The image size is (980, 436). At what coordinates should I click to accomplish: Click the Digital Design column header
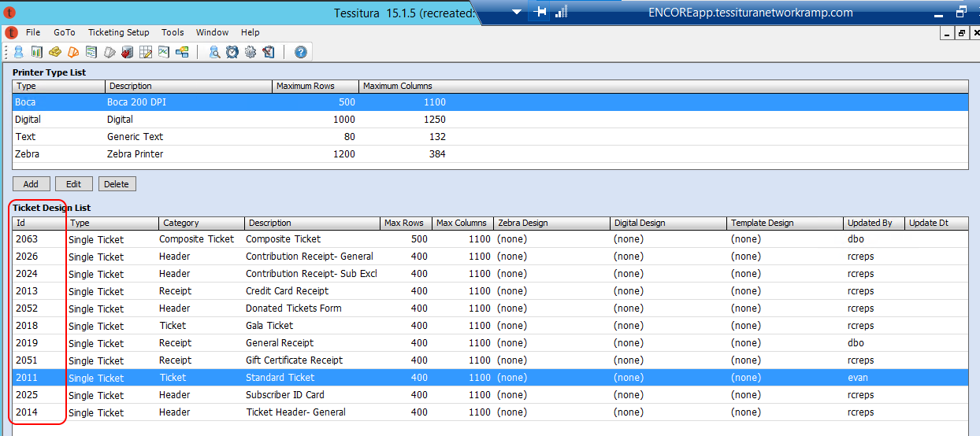pyautogui.click(x=669, y=224)
